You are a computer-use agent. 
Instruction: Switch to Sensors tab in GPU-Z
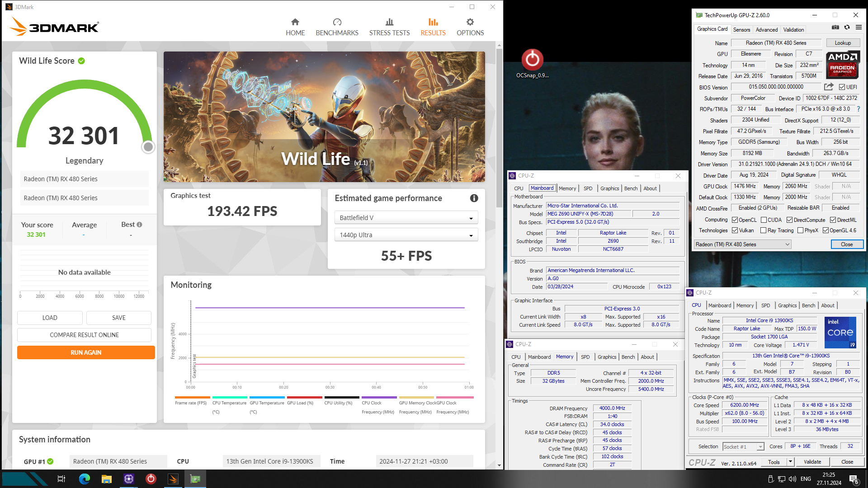(x=741, y=30)
